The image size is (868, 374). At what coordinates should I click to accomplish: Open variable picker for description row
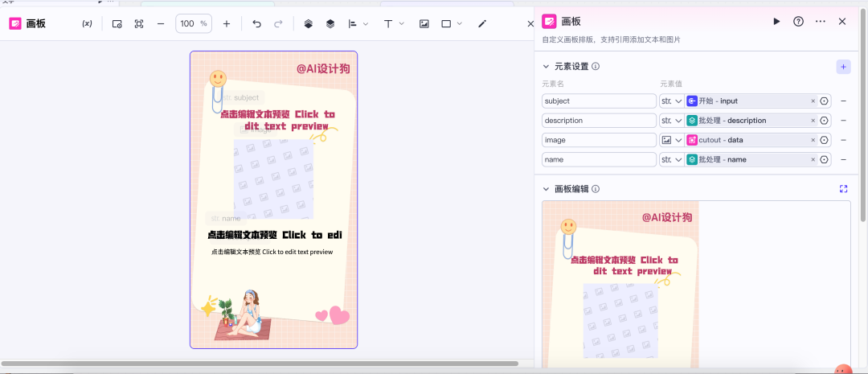(x=825, y=121)
